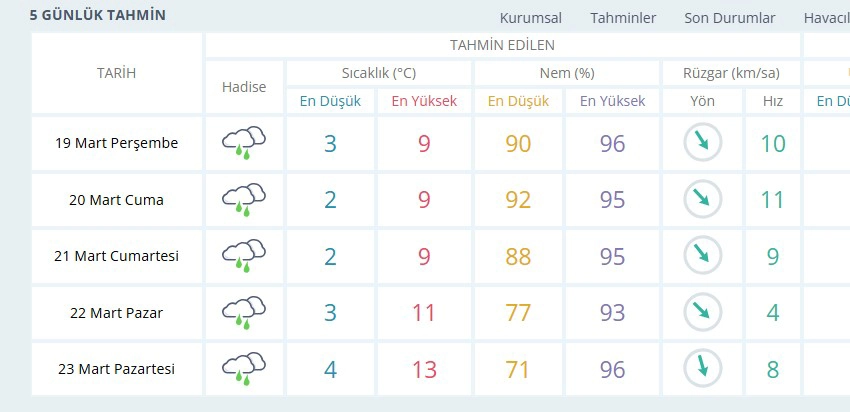Click wind direction compass for 23 Mart Pazartesi

point(702,369)
